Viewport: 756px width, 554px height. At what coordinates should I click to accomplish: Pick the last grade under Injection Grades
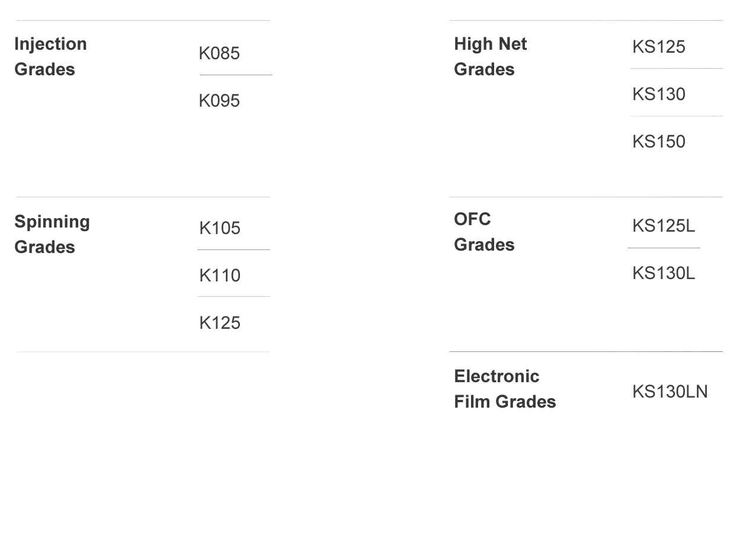click(x=219, y=101)
